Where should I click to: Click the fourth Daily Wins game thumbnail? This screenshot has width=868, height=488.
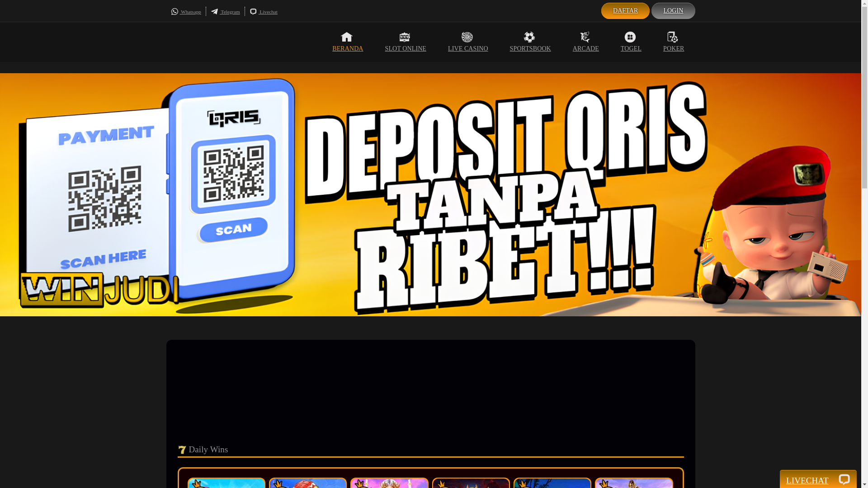pyautogui.click(x=471, y=483)
